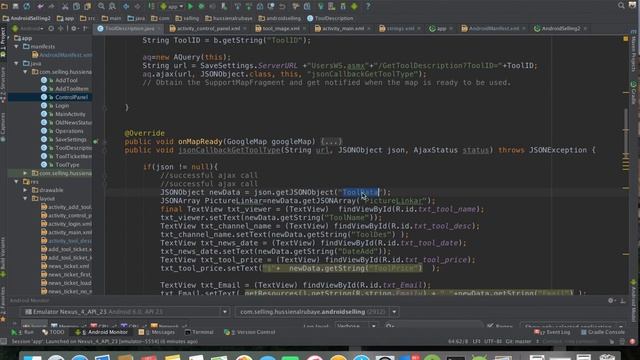Select activity_login.xml in layout folder
640x360 pixels.
point(70,224)
